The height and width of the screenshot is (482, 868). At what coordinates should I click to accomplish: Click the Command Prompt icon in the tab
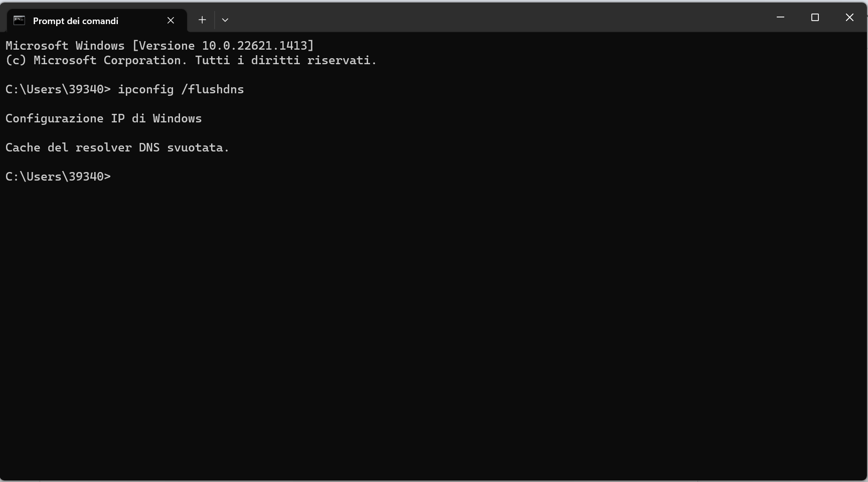[x=19, y=20]
